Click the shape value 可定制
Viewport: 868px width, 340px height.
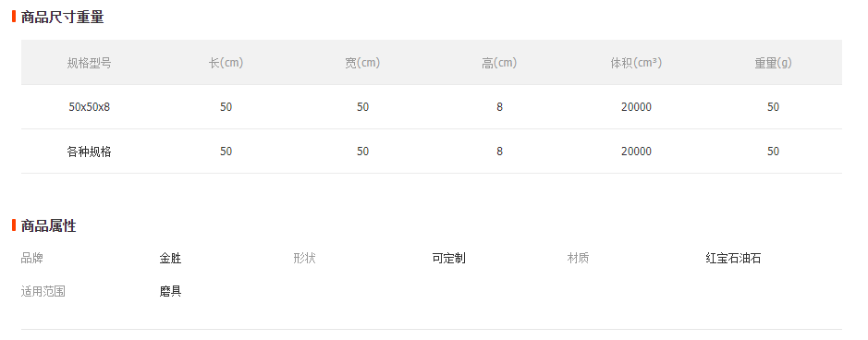(x=449, y=258)
